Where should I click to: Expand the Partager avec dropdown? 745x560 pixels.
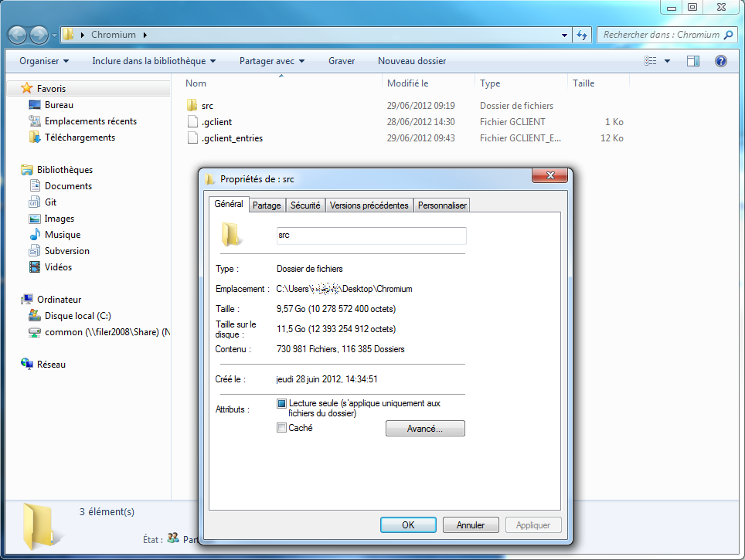pyautogui.click(x=272, y=61)
